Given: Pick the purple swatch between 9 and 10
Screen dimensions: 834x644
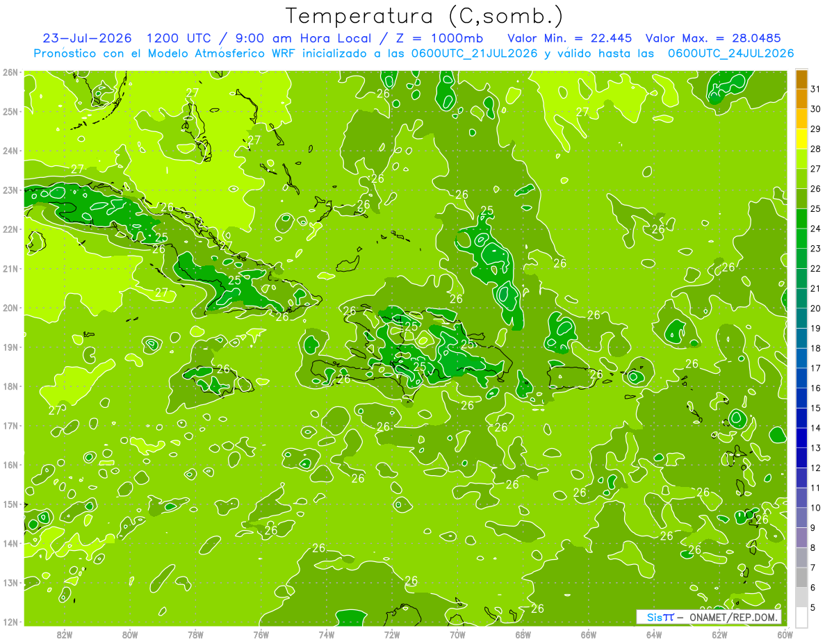Looking at the screenshot, I should click(801, 518).
